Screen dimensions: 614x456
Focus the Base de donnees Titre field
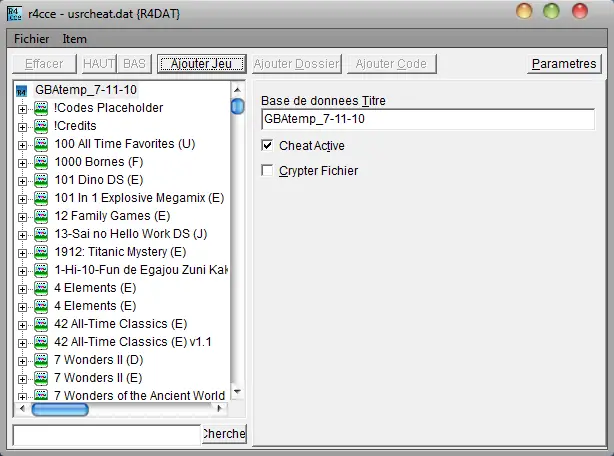tap(428, 119)
